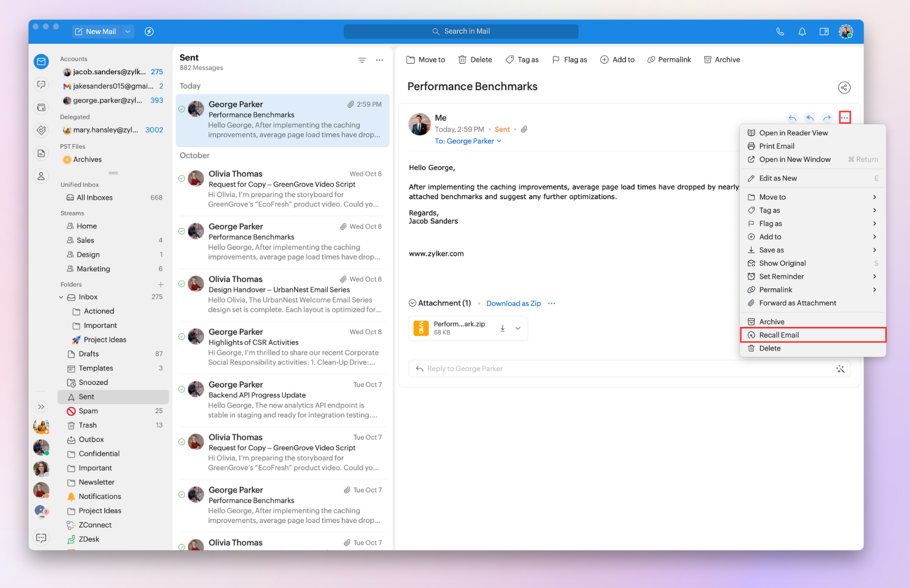Open the profile avatar menu
The image size is (910, 588).
click(846, 32)
